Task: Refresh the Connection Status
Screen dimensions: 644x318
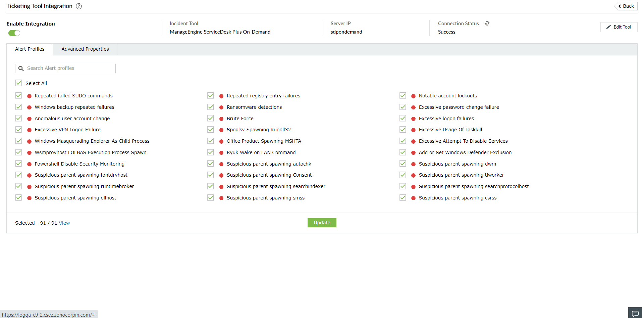Action: [x=487, y=23]
